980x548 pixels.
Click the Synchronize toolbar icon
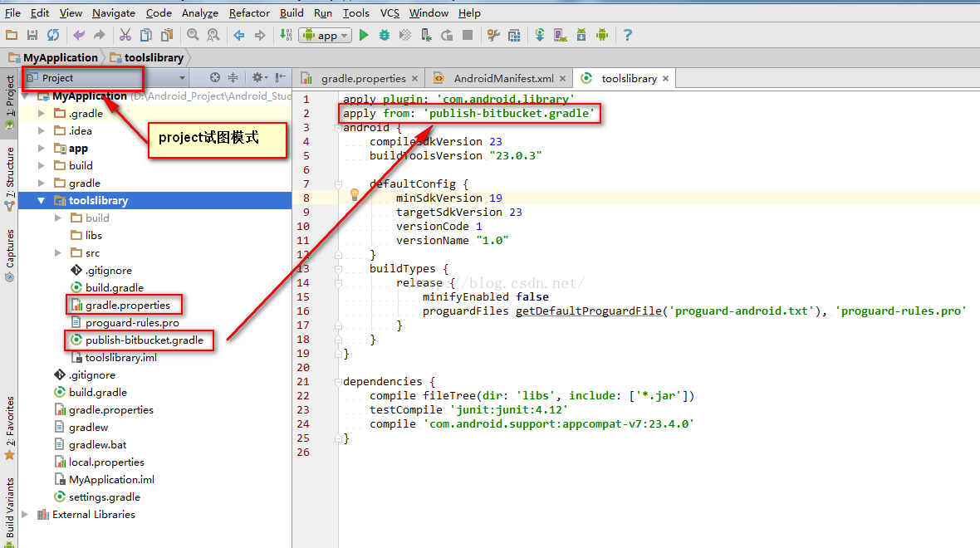coord(53,36)
